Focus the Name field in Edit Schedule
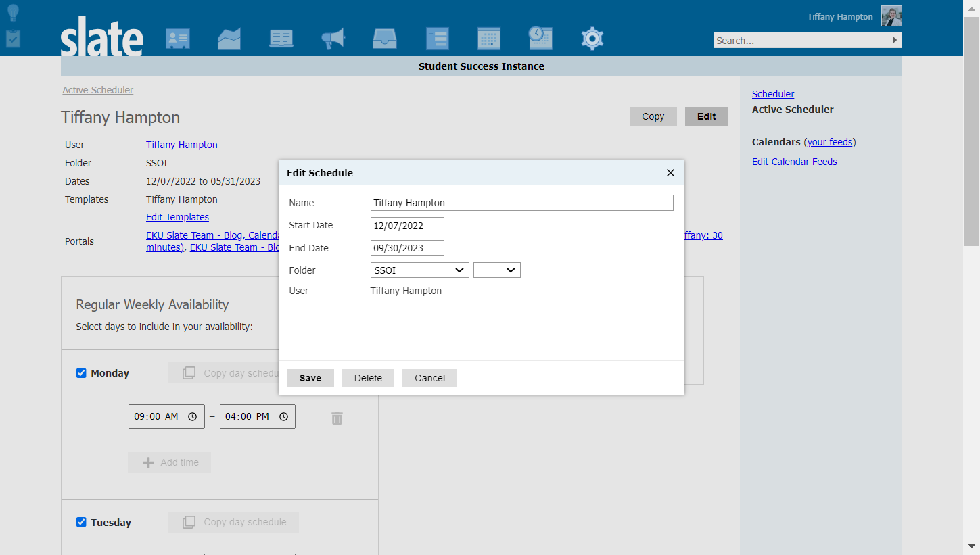This screenshot has height=555, width=980. [522, 203]
